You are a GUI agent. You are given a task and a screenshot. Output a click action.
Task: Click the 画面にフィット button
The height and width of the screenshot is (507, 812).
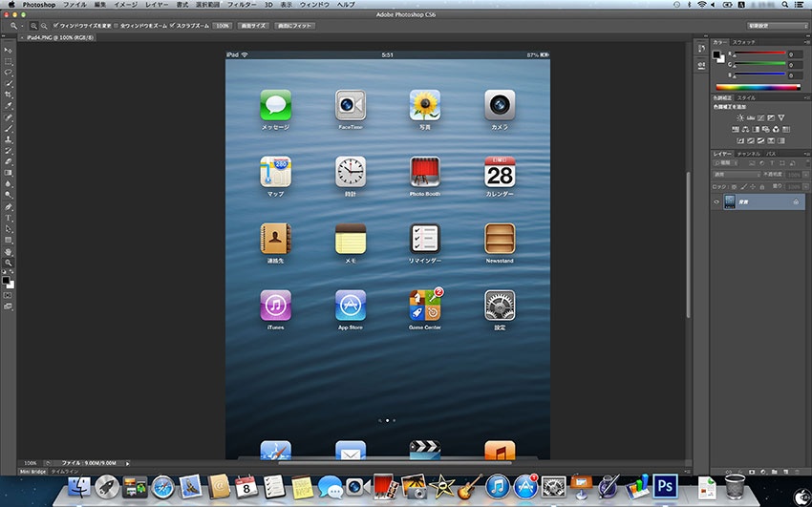coord(294,26)
